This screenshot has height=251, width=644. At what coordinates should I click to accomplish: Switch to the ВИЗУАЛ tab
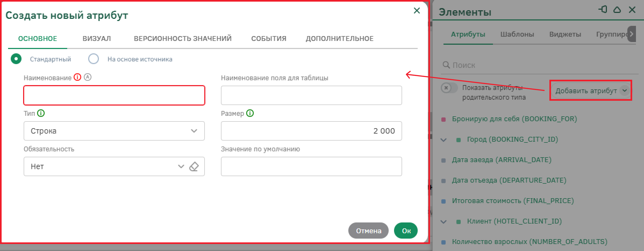97,39
